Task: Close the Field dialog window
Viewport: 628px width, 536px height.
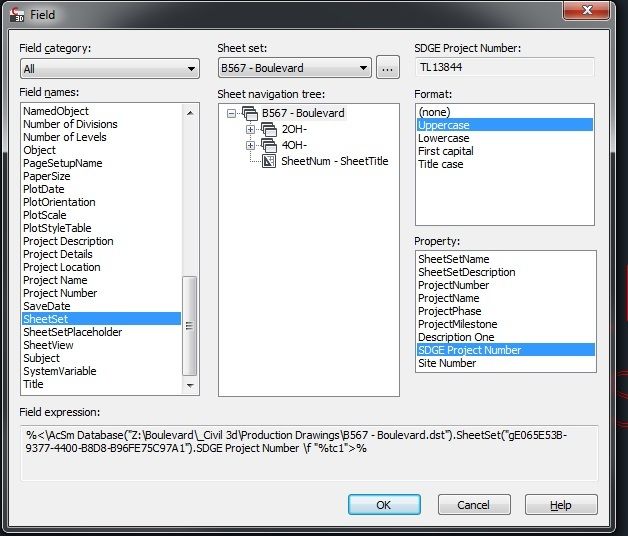Action: pos(587,10)
